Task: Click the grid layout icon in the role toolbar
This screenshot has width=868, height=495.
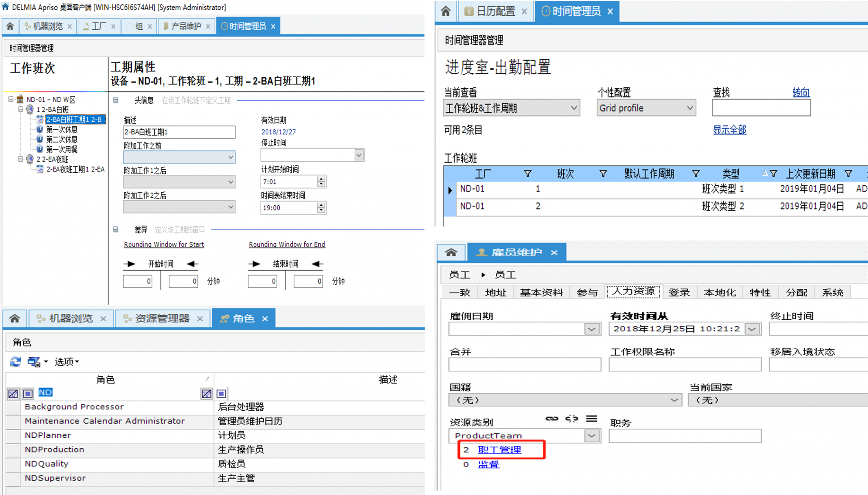Action: 34,362
